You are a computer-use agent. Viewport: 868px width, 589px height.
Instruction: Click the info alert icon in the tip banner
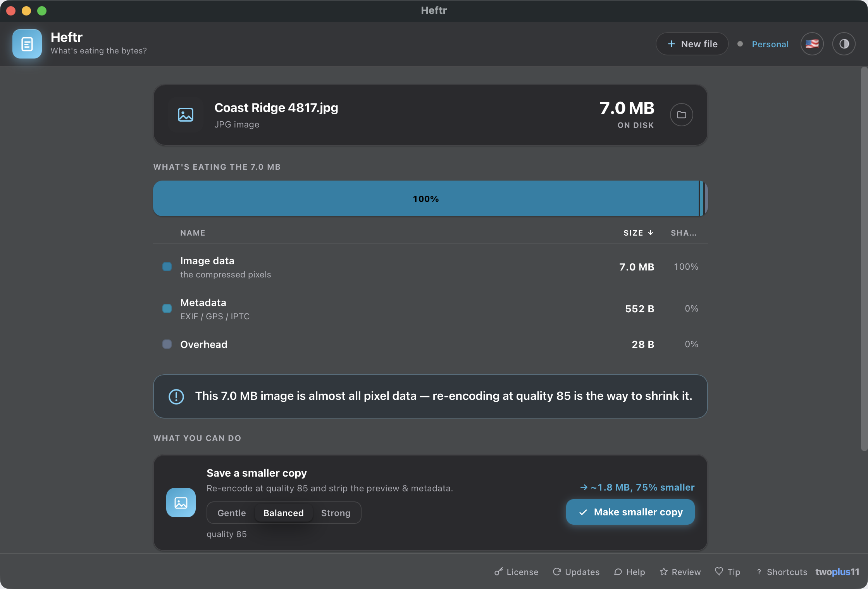tap(176, 396)
